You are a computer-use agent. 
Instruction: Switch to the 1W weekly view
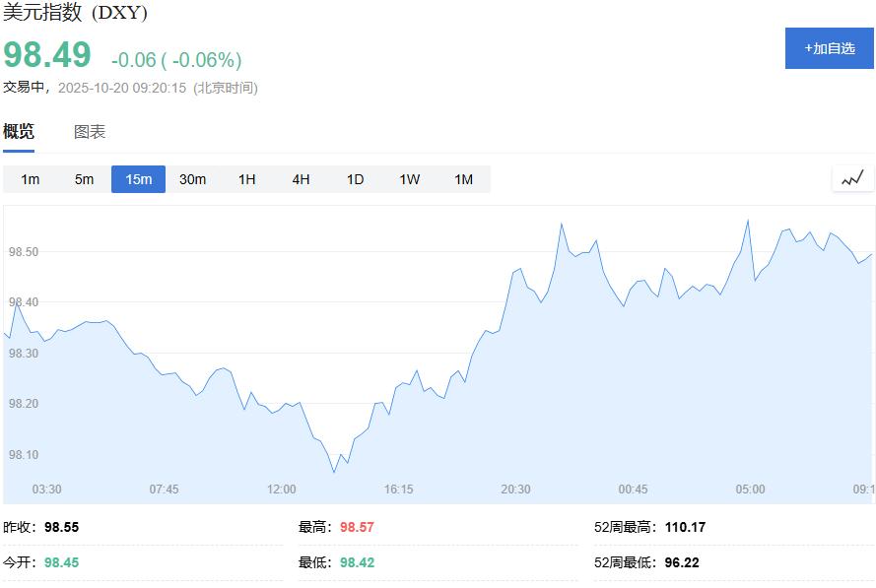[408, 179]
